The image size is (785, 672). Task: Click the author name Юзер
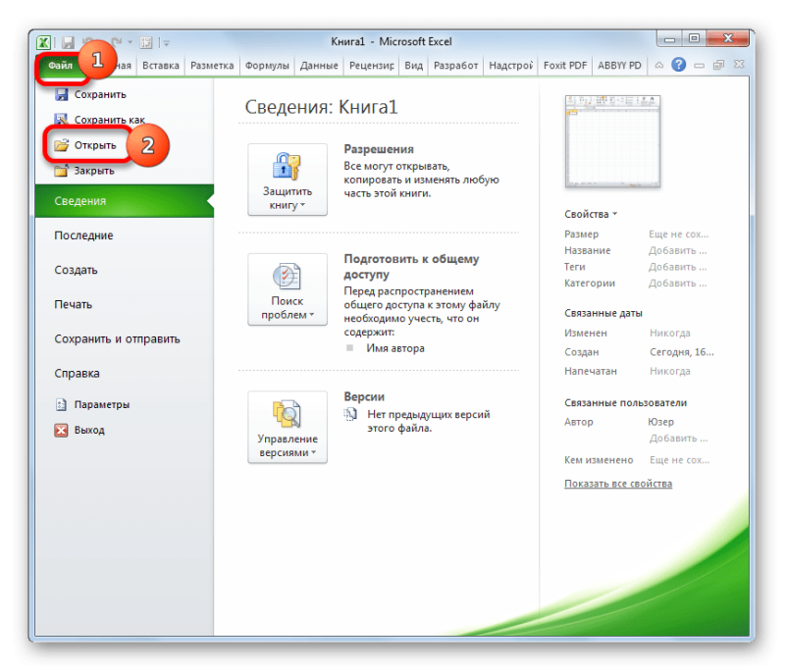click(660, 422)
